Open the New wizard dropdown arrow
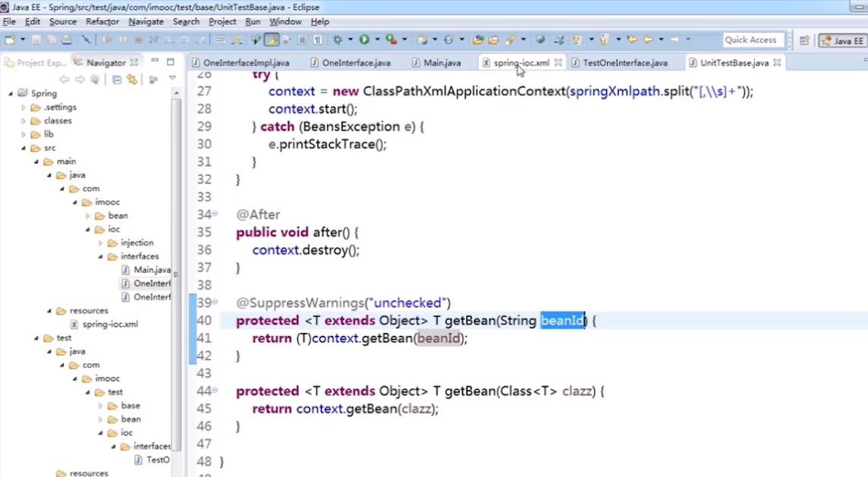868x477 pixels. point(23,39)
